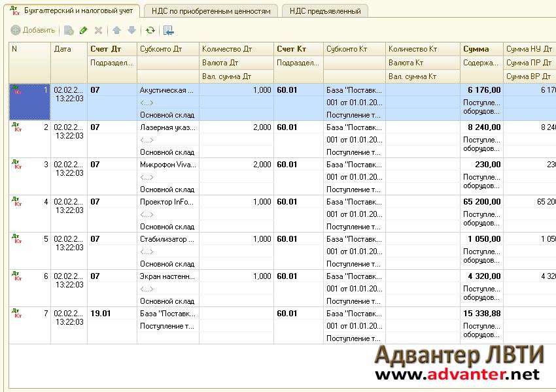
Task: Select the Проектор InFo... cell
Action: coord(168,201)
